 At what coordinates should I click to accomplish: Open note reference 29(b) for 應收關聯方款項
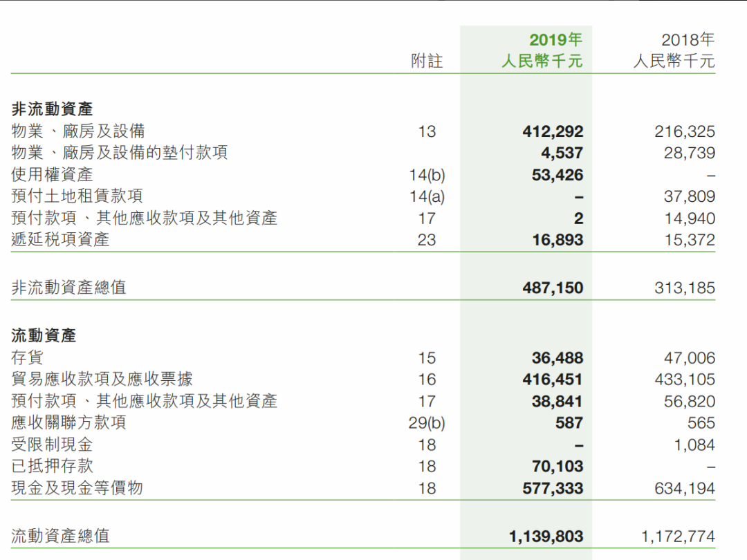(x=427, y=423)
